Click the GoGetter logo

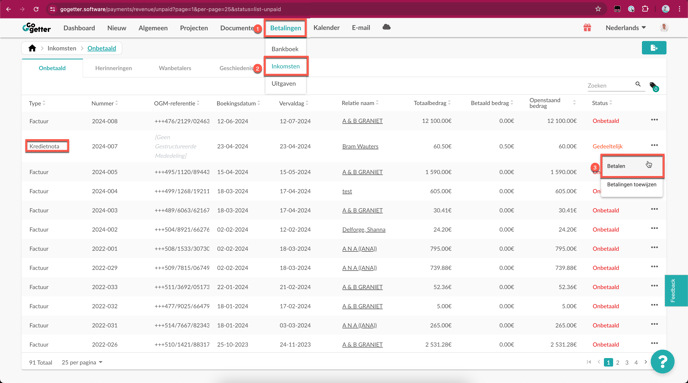pyautogui.click(x=36, y=28)
